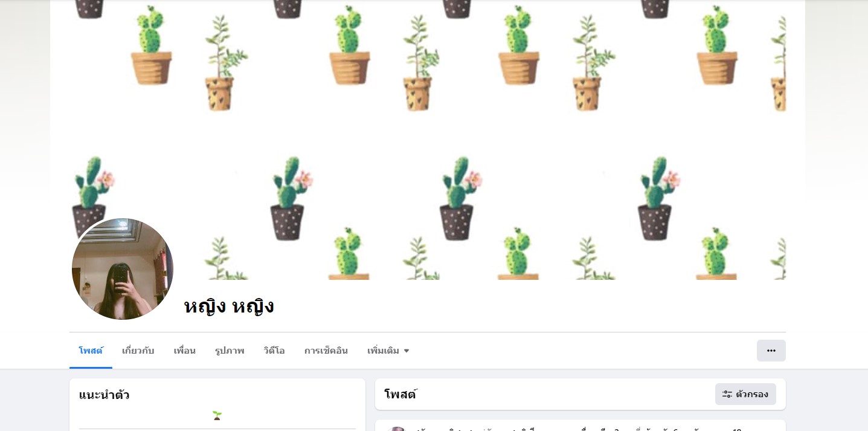The height and width of the screenshot is (431, 868).
Task: Select the active โพสต์ tab
Action: click(x=91, y=351)
